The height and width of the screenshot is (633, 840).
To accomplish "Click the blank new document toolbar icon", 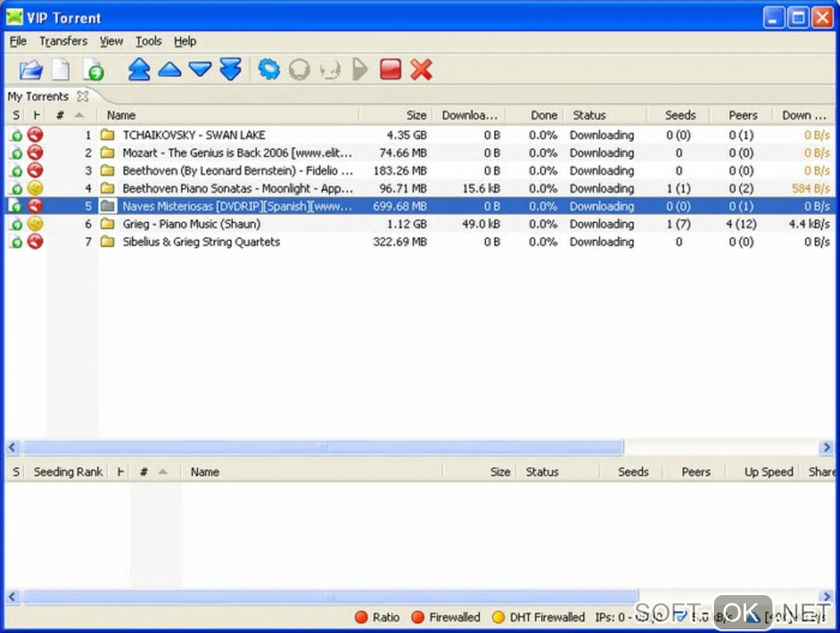I will point(61,70).
